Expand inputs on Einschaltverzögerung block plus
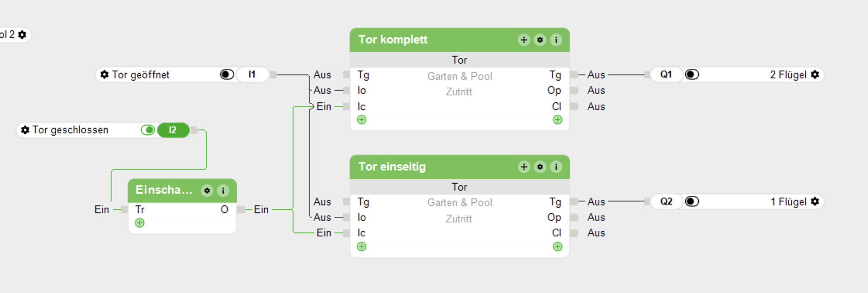 140,223
